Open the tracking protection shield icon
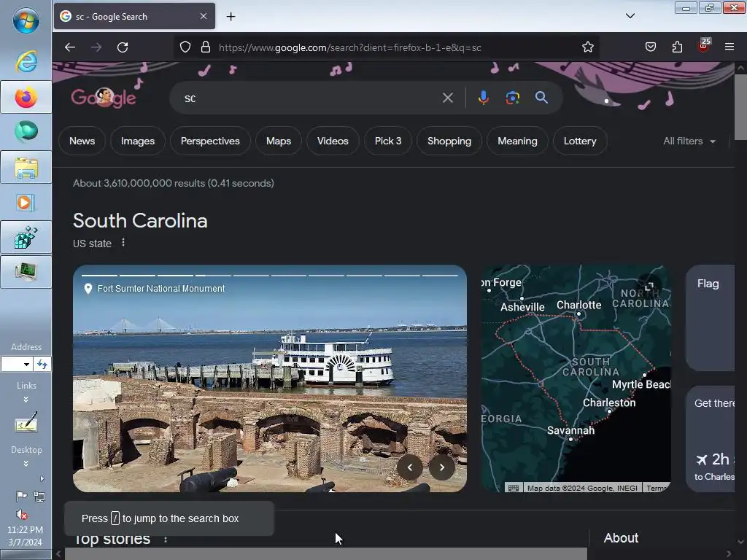 [185, 47]
